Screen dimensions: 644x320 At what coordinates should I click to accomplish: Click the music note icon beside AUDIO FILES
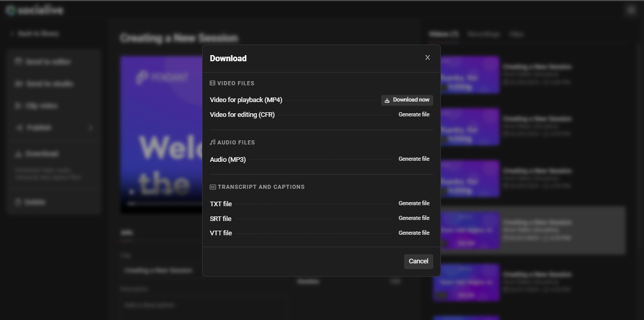tap(213, 142)
